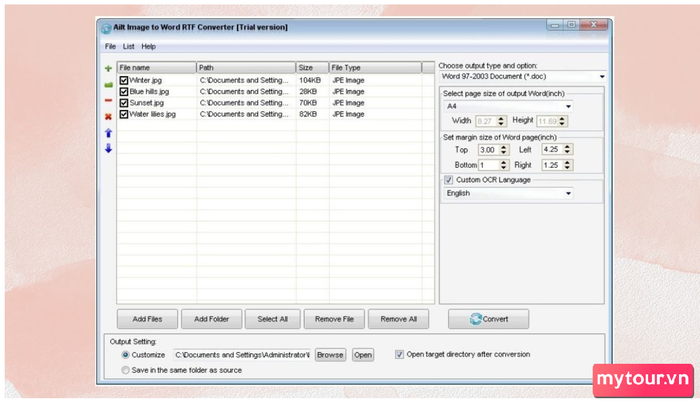Click the Top margin value field
Image resolution: width=700 pixels, height=405 pixels.
point(489,150)
